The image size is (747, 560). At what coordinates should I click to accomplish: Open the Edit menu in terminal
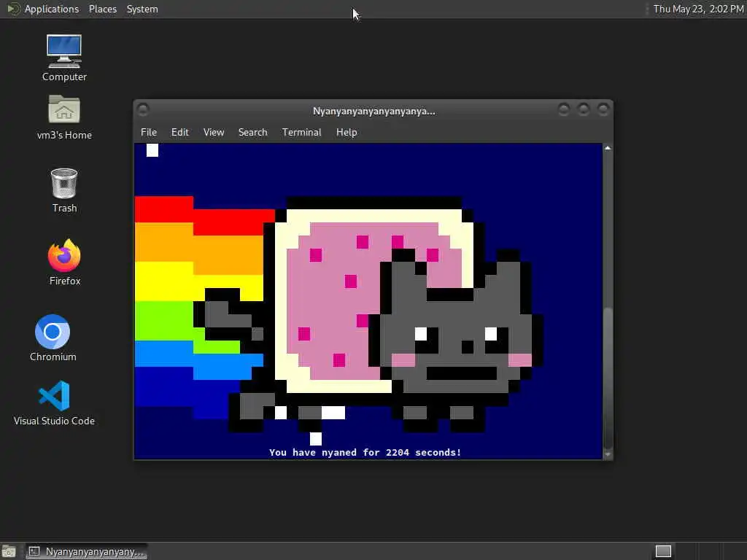coord(180,133)
